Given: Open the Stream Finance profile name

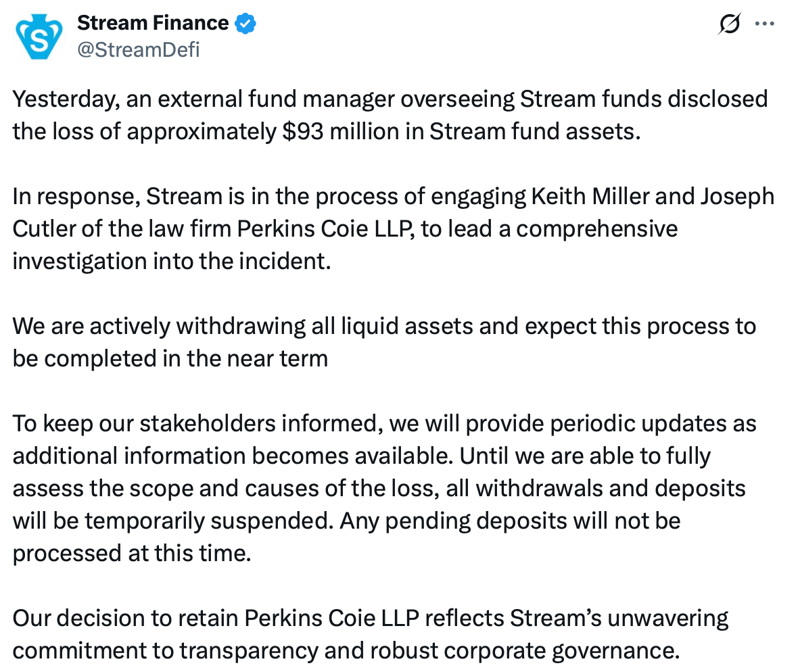Looking at the screenshot, I should tap(153, 22).
